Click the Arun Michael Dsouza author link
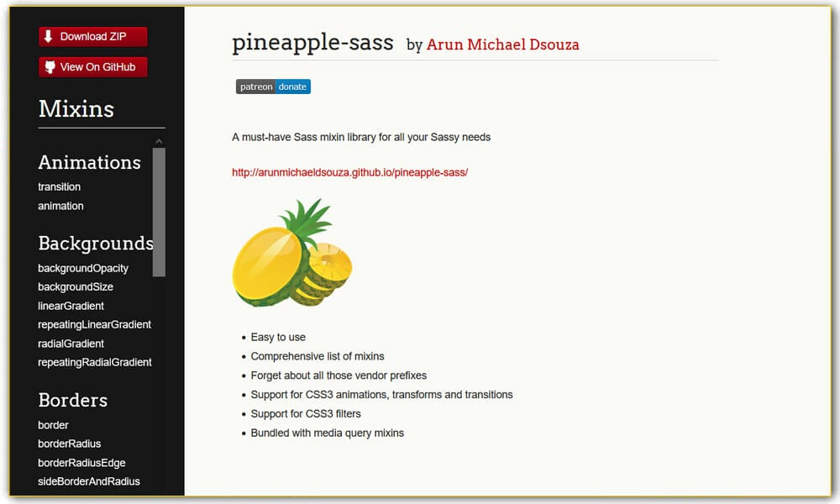The height and width of the screenshot is (504, 840). point(502,45)
